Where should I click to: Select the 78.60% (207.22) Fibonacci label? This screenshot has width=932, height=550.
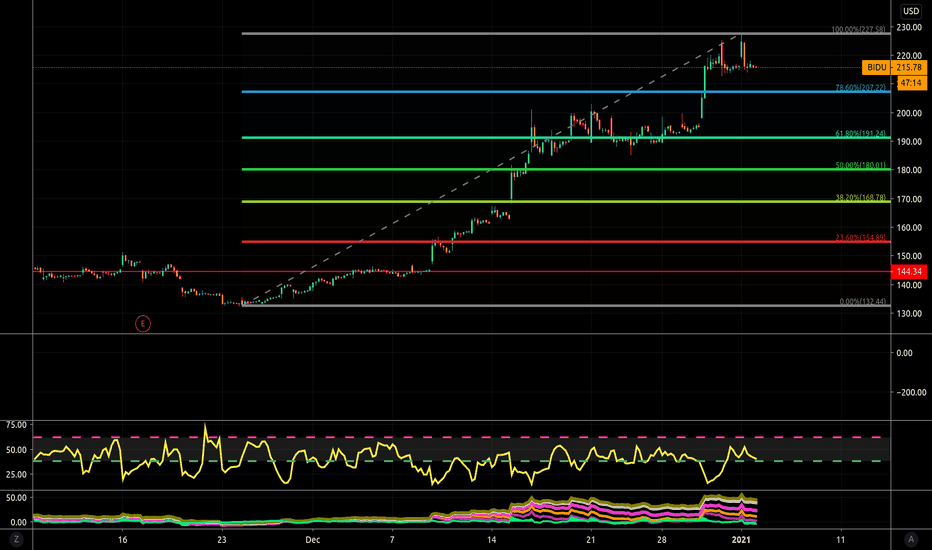pos(860,87)
